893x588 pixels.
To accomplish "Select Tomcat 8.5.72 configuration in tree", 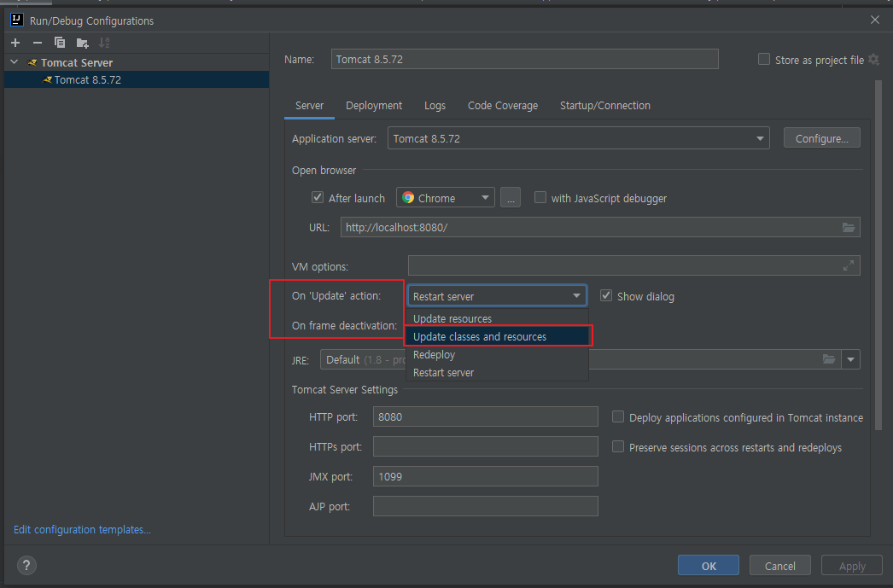I will (x=137, y=79).
